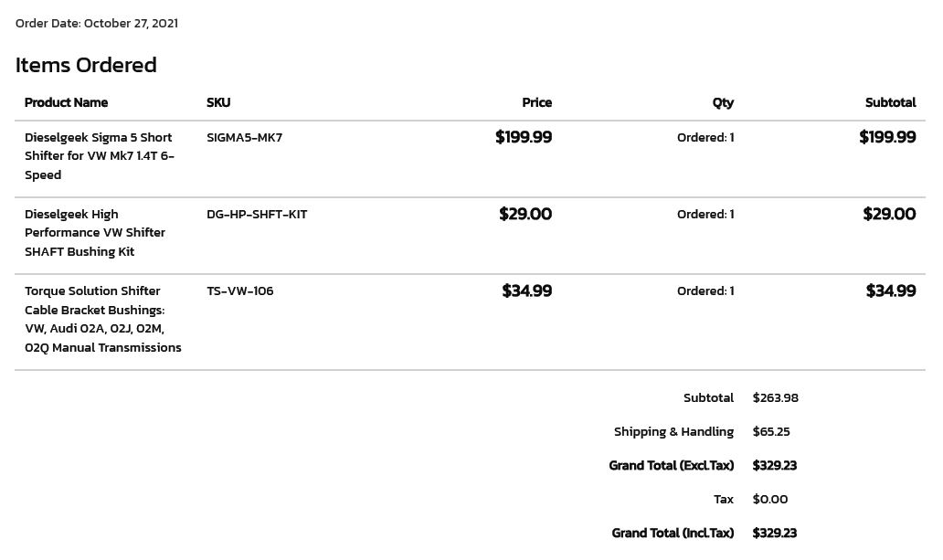Select the Dieselgeek High Performance Shifter Bushing Kit name
The image size is (943, 560).
tap(94, 233)
